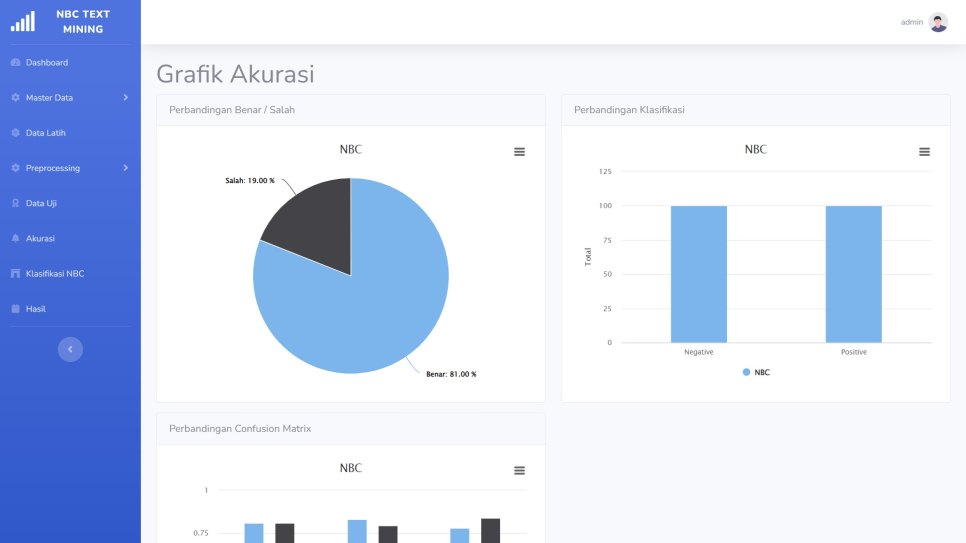
Task: Click the Data Latih gear icon
Action: 15,133
